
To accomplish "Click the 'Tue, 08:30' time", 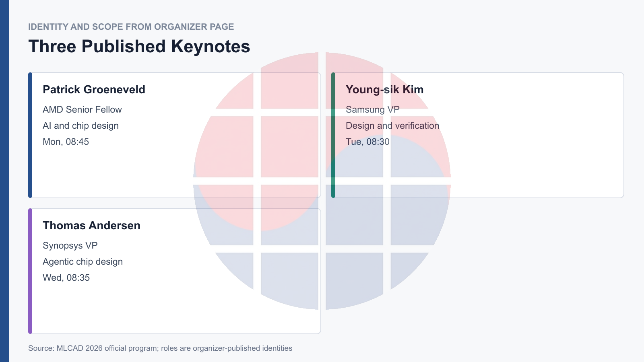I will click(367, 142).
